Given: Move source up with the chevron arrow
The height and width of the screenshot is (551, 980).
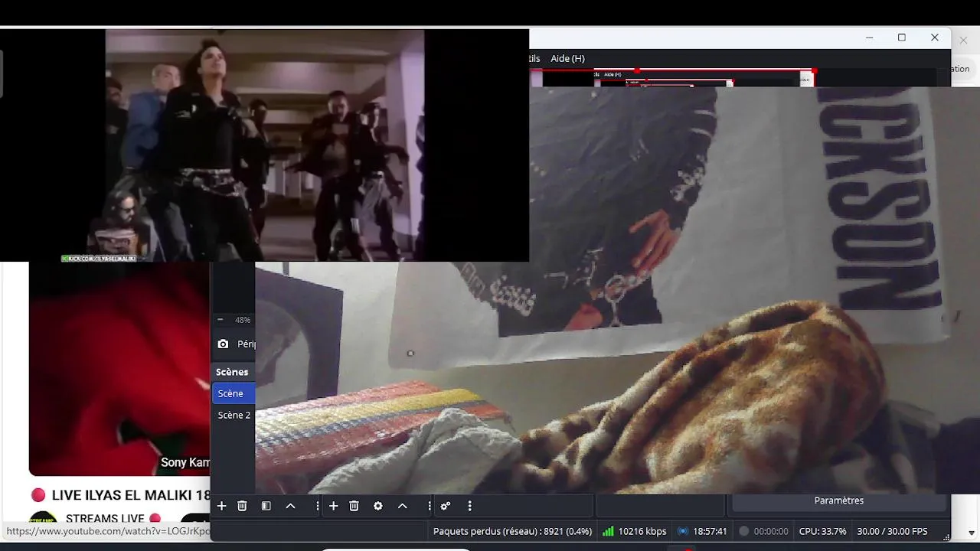Looking at the screenshot, I should 402,506.
